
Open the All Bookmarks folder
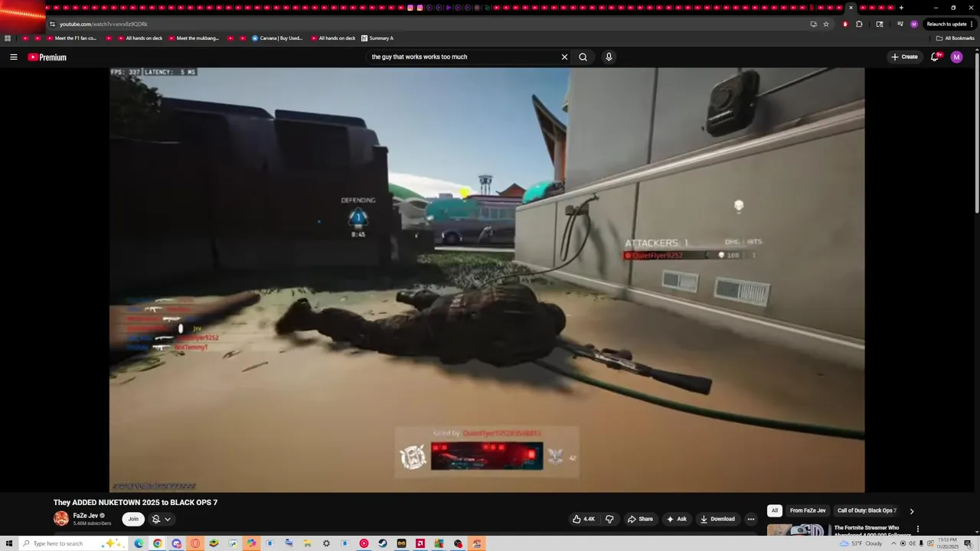coord(955,38)
